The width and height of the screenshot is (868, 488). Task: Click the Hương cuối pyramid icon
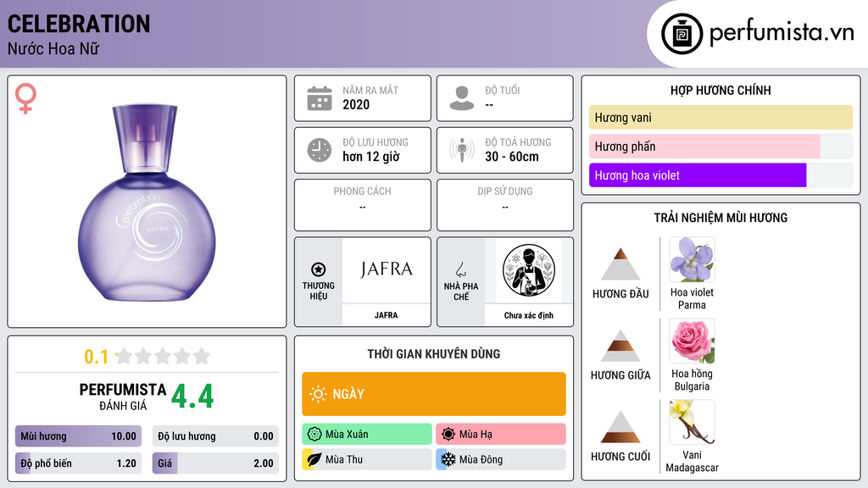620,427
